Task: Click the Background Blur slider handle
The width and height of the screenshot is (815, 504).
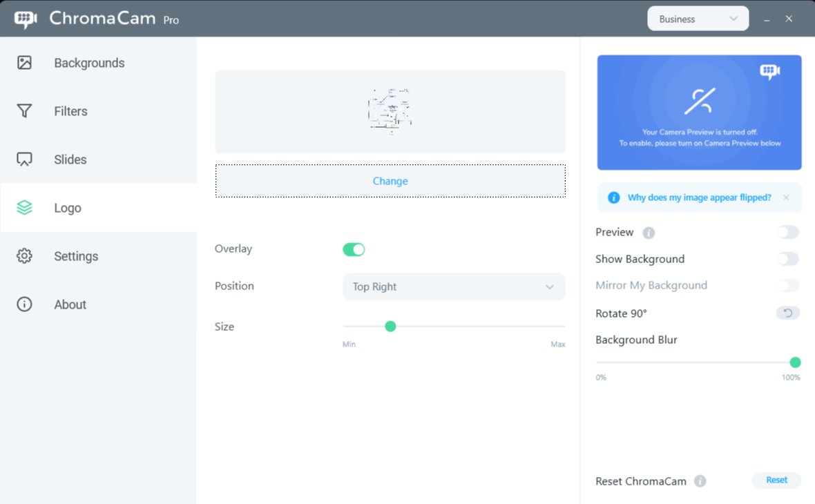Action: pos(795,362)
